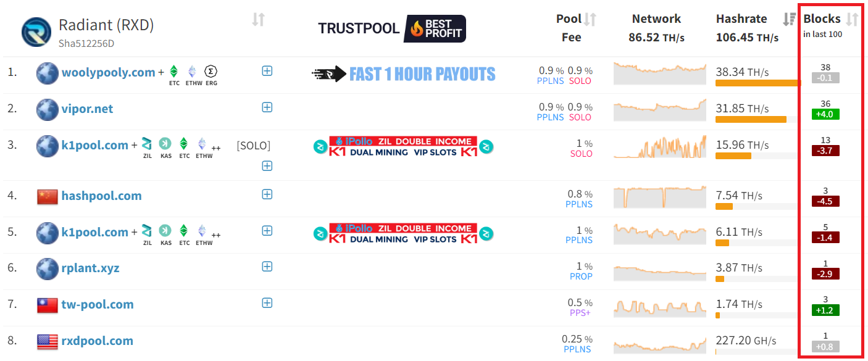Click the China flag icon next to hashpool.com

47,196
